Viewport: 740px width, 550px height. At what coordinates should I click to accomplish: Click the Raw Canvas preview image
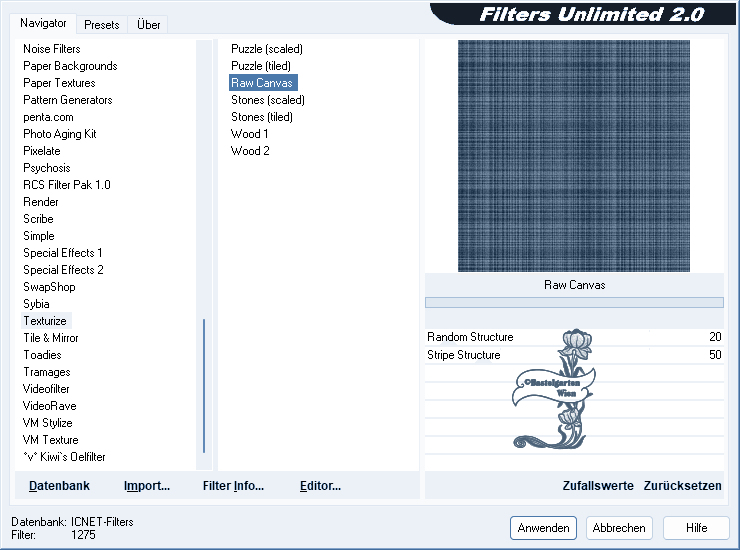(x=574, y=156)
